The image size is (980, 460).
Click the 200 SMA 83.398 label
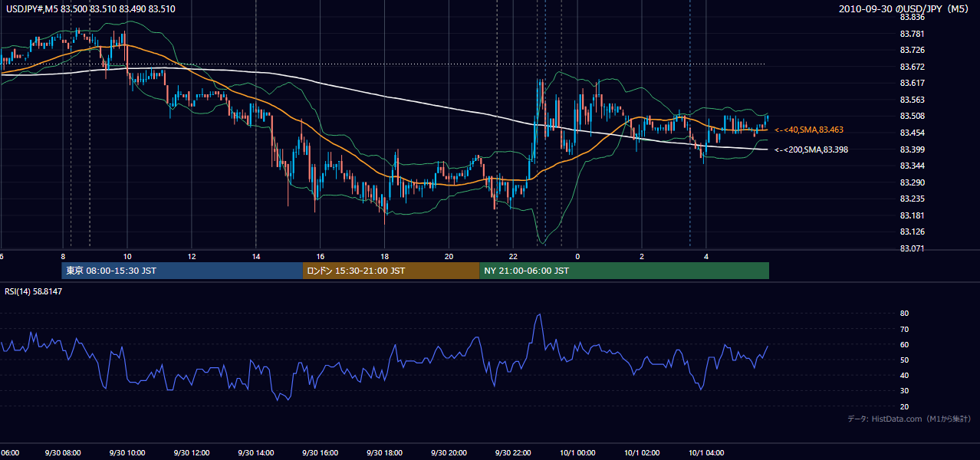tap(811, 149)
